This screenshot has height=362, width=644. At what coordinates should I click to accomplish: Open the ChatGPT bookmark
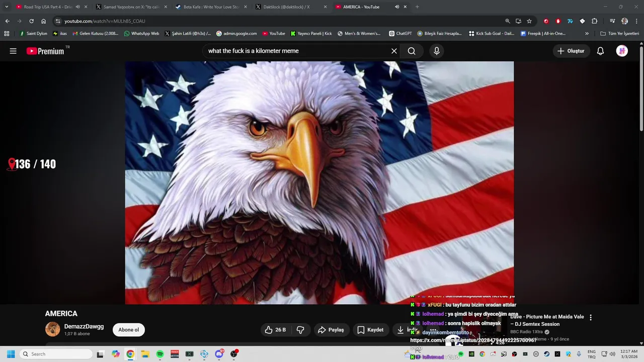(x=400, y=34)
